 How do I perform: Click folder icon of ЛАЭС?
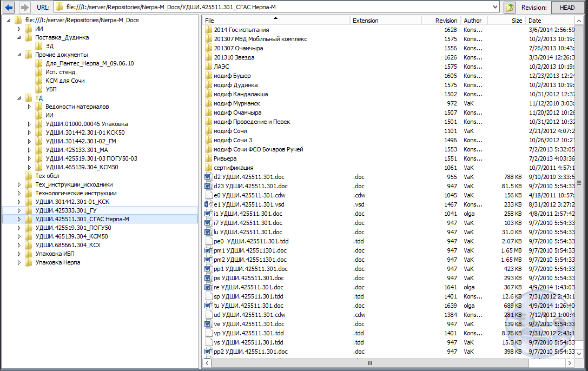pos(209,67)
